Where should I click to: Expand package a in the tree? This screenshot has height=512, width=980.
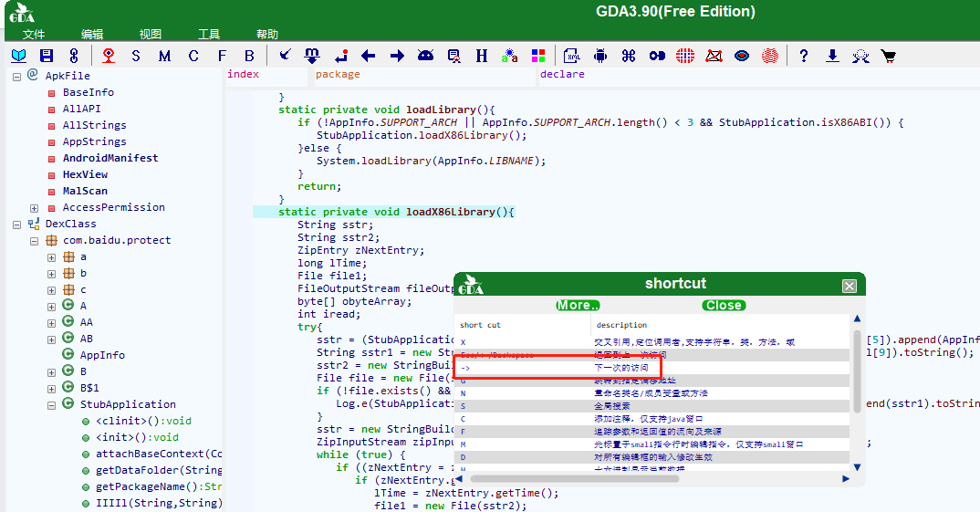(52, 257)
